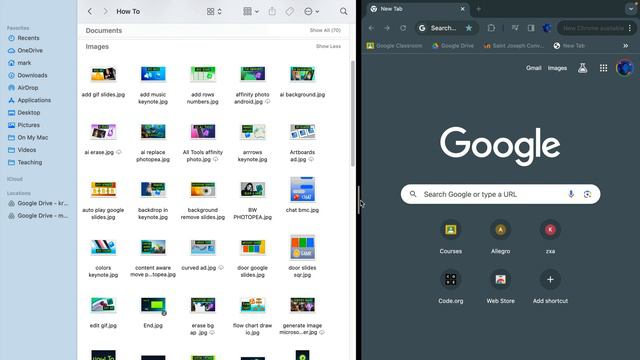Select door slides sqr.jpg file
The width and height of the screenshot is (640, 360).
302,256
